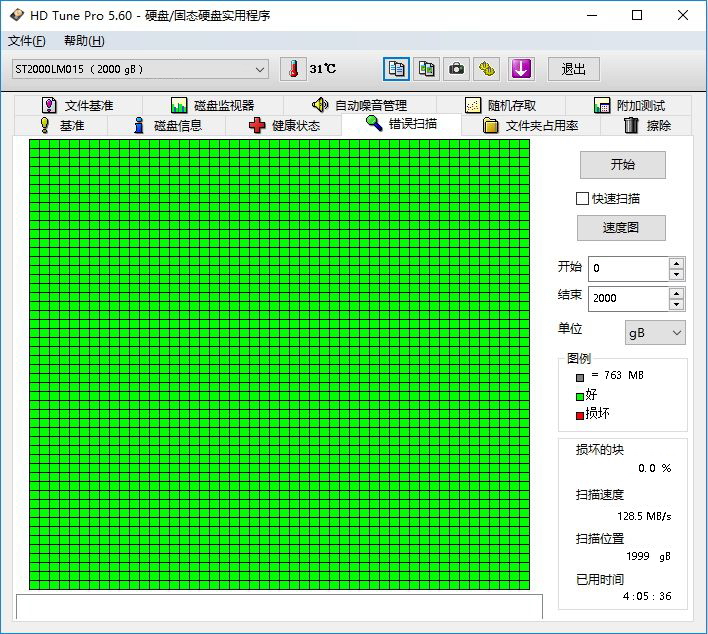Image resolution: width=708 pixels, height=634 pixels.
Task: Click the copy screenshot to clipboard icon
Action: point(427,69)
